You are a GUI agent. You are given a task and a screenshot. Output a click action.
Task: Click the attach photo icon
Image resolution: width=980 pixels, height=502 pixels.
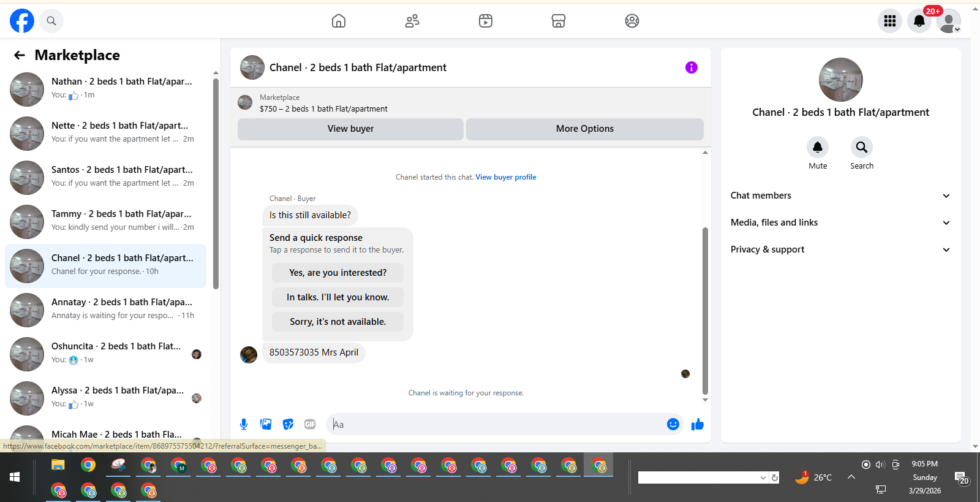266,424
